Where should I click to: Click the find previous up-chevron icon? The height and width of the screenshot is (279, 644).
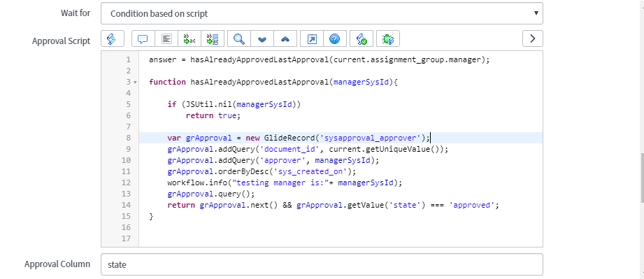pos(285,38)
